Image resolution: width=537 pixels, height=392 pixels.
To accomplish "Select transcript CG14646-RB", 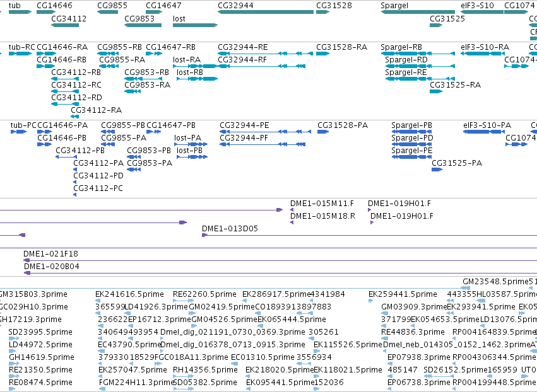I will (x=62, y=60).
